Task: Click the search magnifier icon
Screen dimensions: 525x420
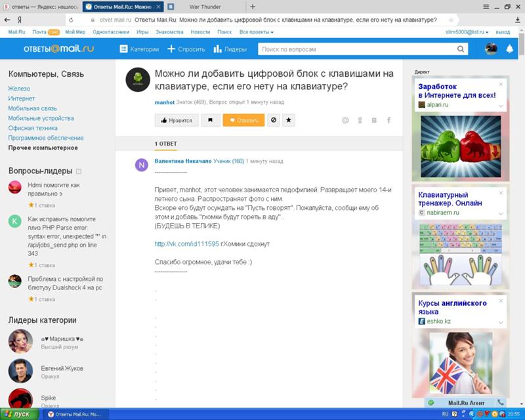Action: point(461,49)
